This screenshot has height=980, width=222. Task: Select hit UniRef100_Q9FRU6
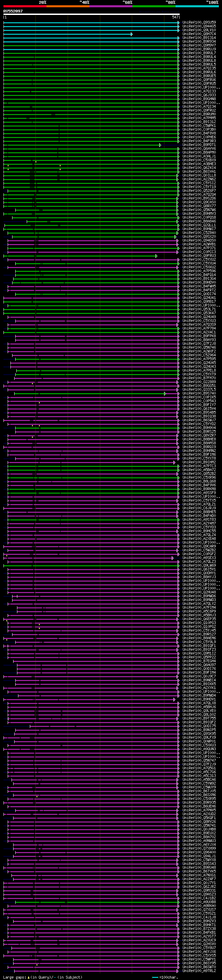(x=199, y=80)
